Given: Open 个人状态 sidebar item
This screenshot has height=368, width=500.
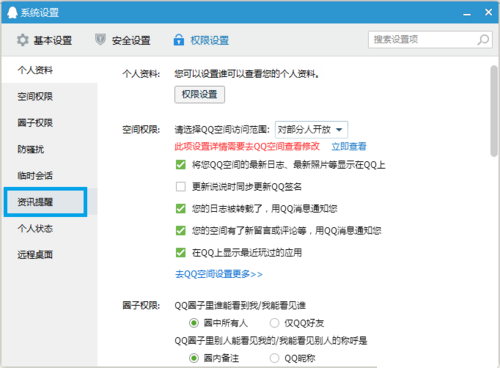Looking at the screenshot, I should pyautogui.click(x=49, y=228).
